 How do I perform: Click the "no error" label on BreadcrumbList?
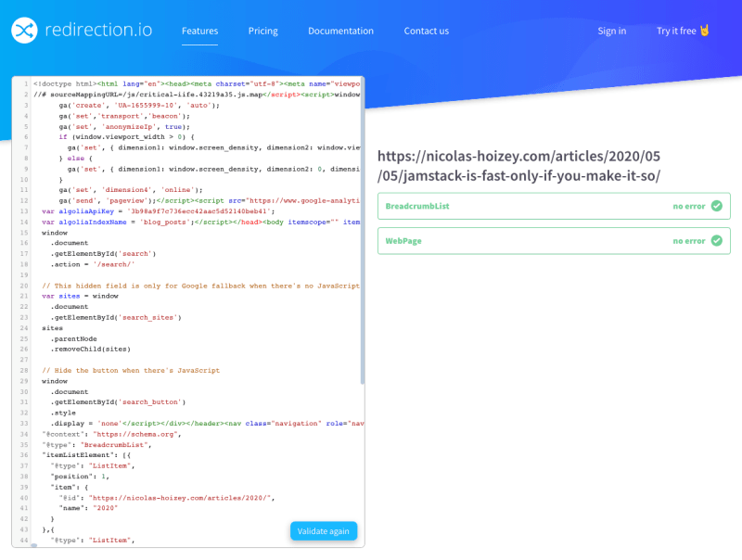689,206
